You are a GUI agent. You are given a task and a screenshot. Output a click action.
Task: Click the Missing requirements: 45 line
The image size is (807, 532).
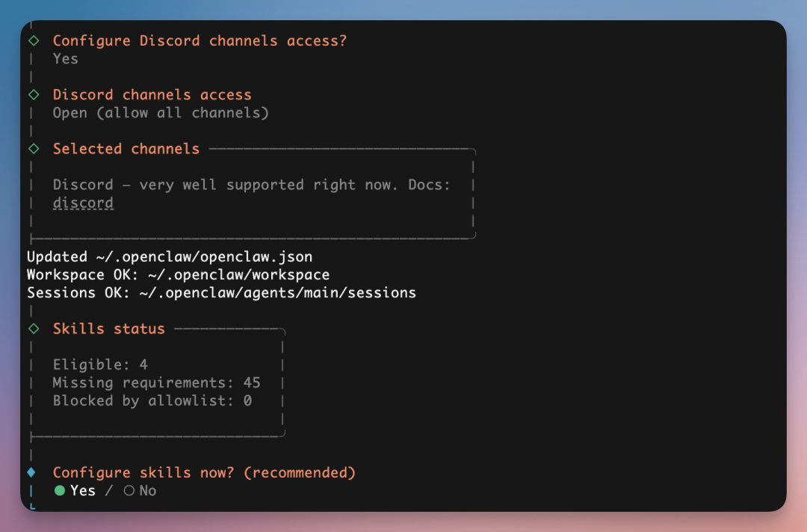pyautogui.click(x=156, y=383)
